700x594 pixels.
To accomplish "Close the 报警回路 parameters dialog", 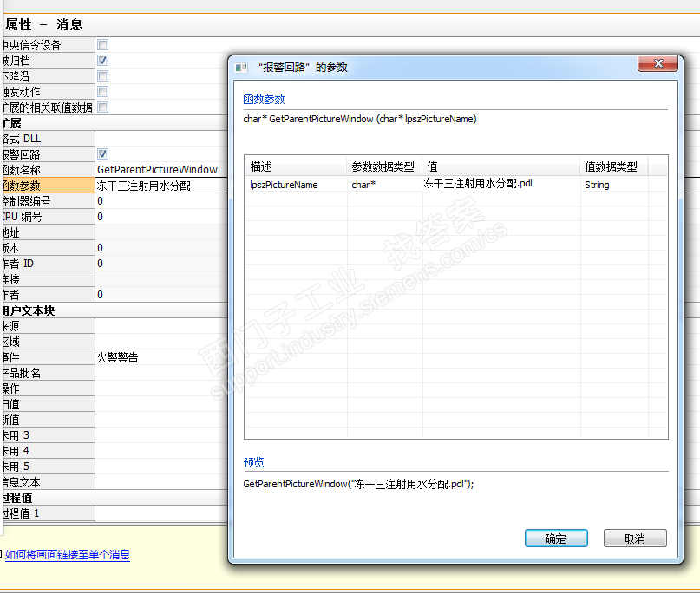I will (x=657, y=63).
